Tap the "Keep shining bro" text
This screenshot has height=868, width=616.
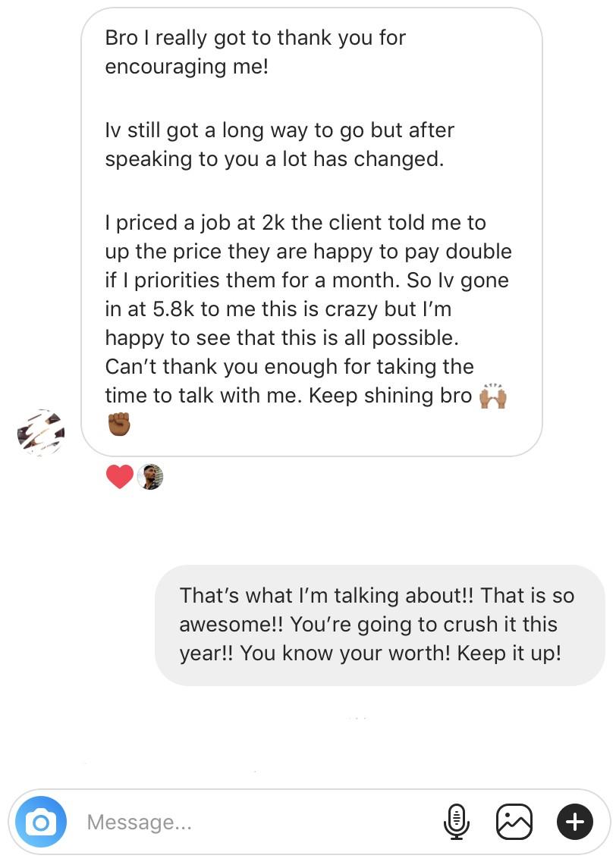pyautogui.click(x=390, y=396)
